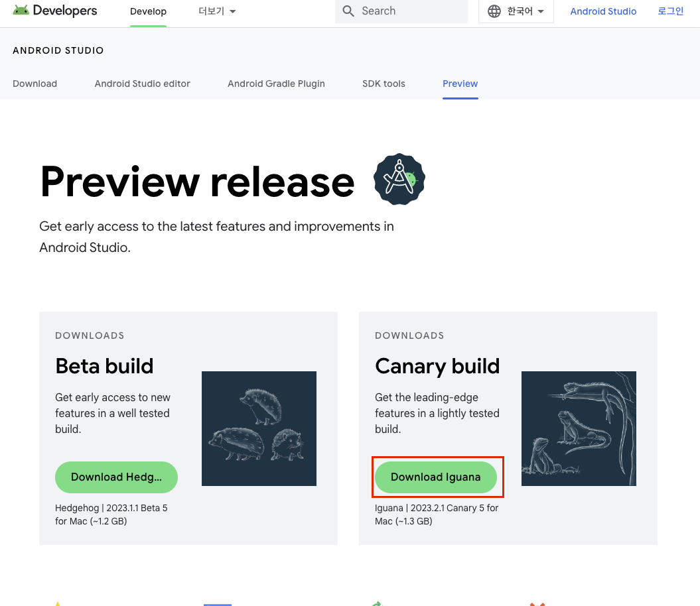The image size is (700, 606).
Task: Click the Android Developers logo
Action: click(x=55, y=10)
